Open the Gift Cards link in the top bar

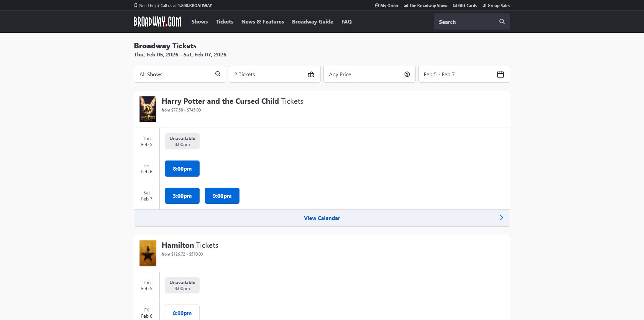pos(465,6)
